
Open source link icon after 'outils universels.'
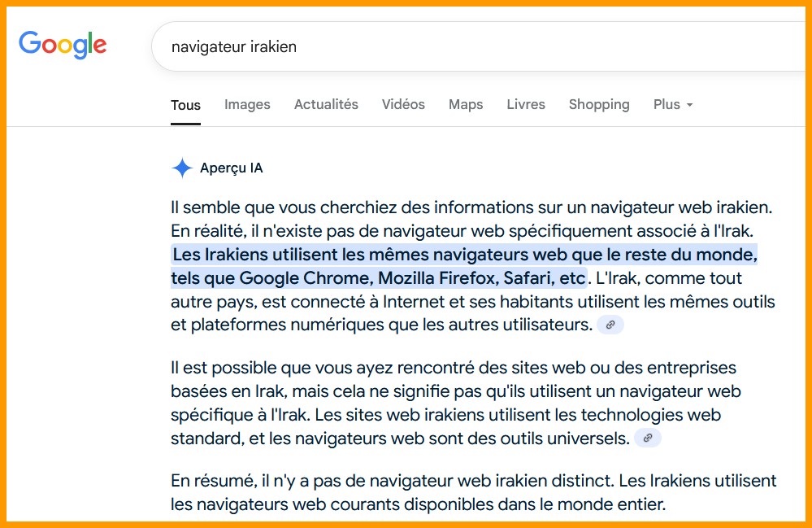click(x=647, y=439)
